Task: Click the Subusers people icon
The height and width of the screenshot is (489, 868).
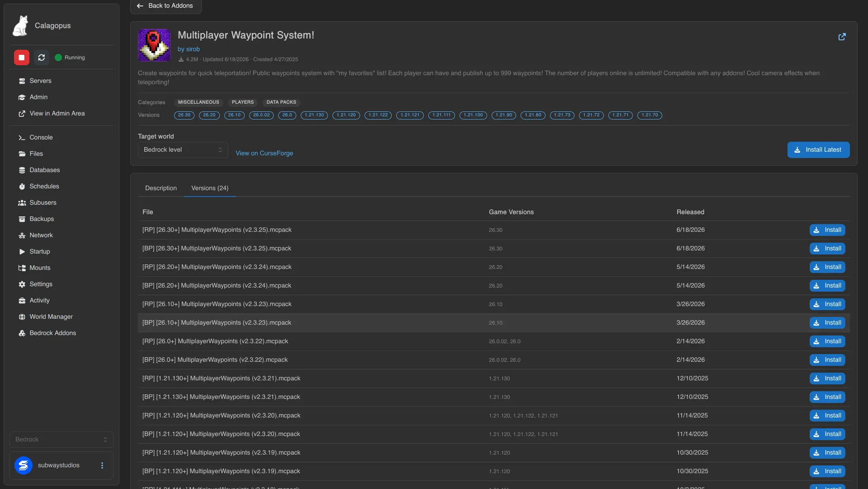Action: [22, 203]
